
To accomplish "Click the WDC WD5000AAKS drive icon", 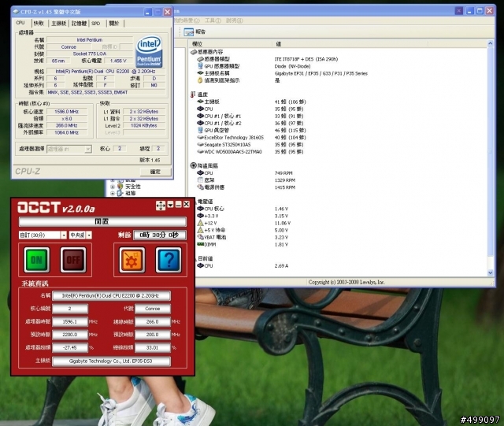I will coord(200,151).
